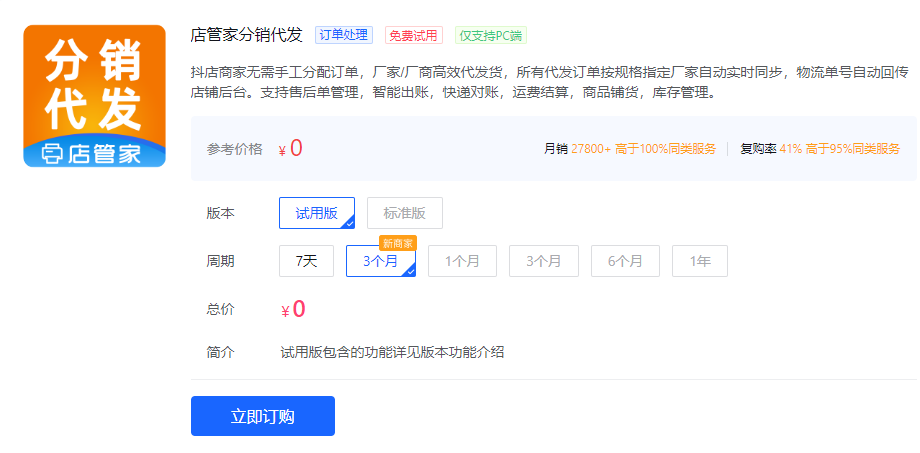This screenshot has height=453, width=920.
Task: Click the 简介 version feature description text
Action: click(x=392, y=352)
